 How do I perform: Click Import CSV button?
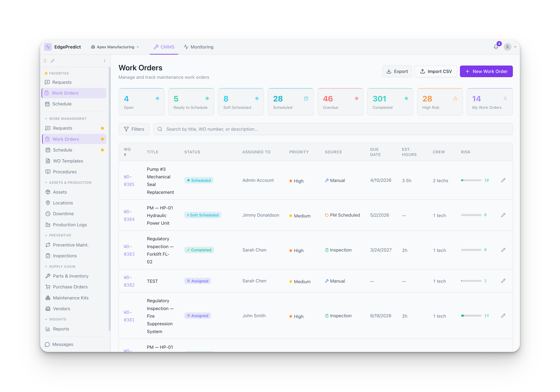click(436, 71)
